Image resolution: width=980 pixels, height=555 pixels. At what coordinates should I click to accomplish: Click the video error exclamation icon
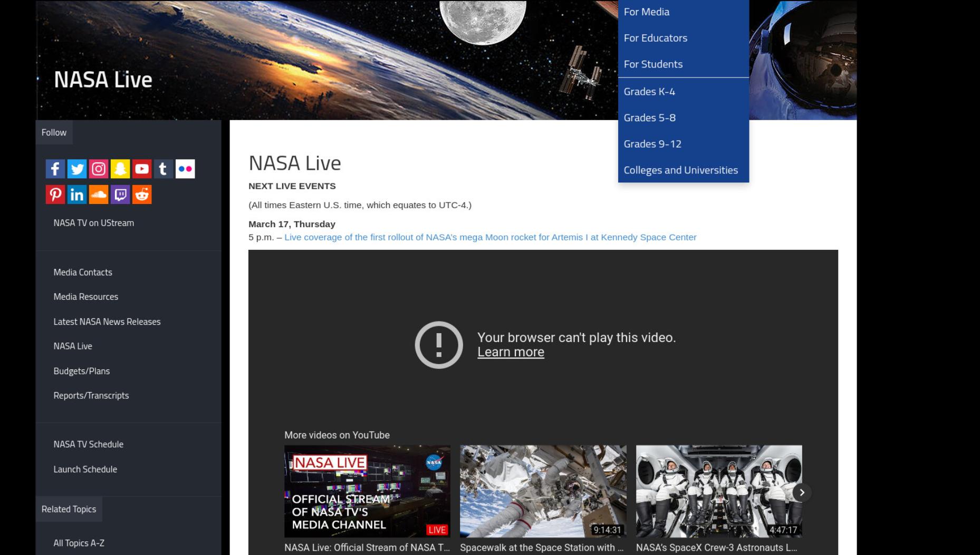coord(439,345)
